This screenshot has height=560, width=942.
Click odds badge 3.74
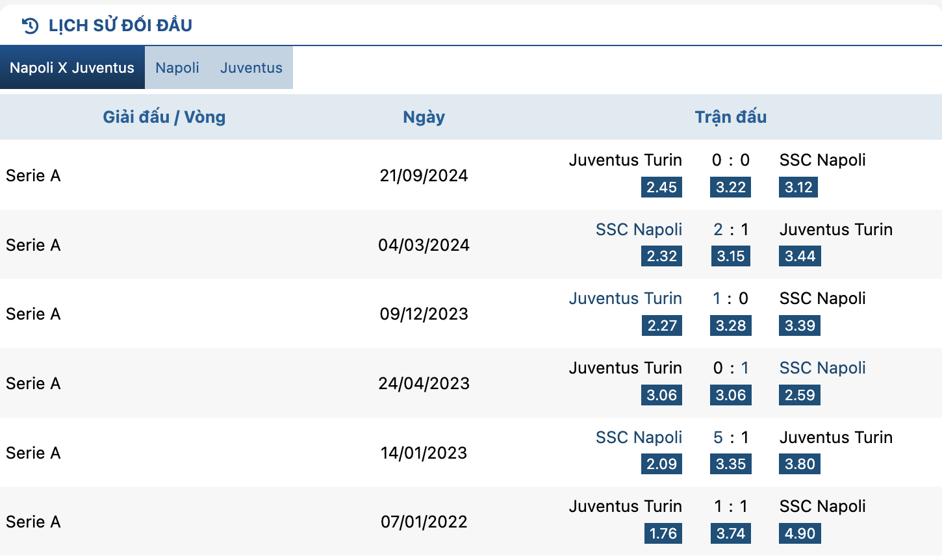tap(731, 533)
